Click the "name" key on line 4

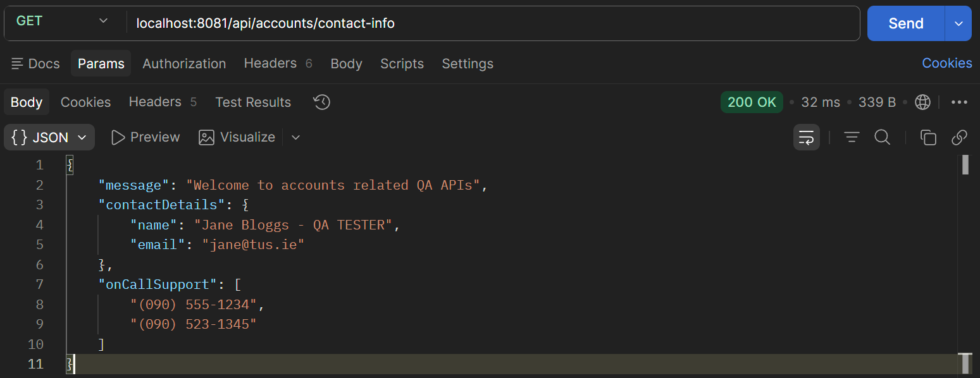tap(154, 225)
